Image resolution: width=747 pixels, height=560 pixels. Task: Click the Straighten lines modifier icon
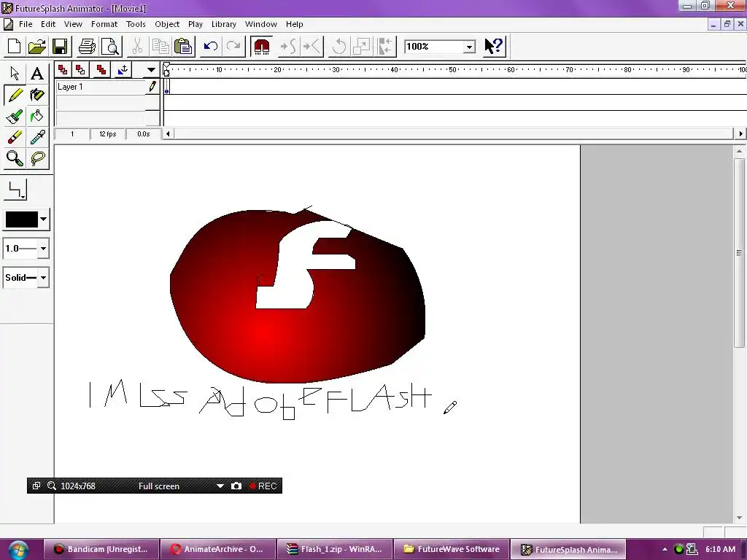(312, 47)
